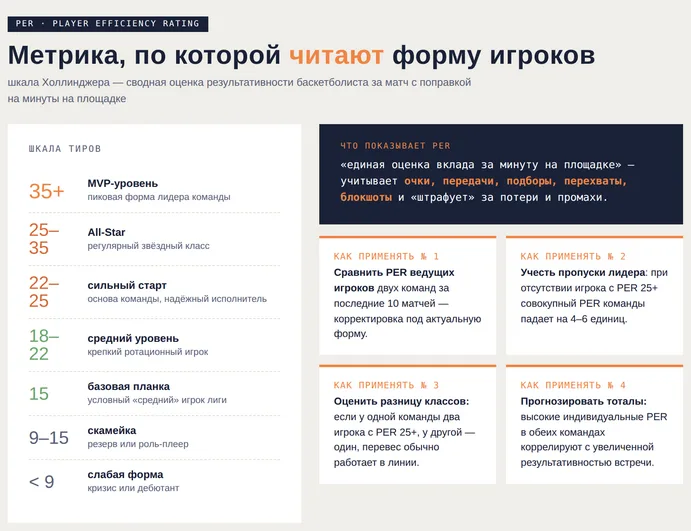
Task: Select the '9–15' tier value
Action: 49,438
